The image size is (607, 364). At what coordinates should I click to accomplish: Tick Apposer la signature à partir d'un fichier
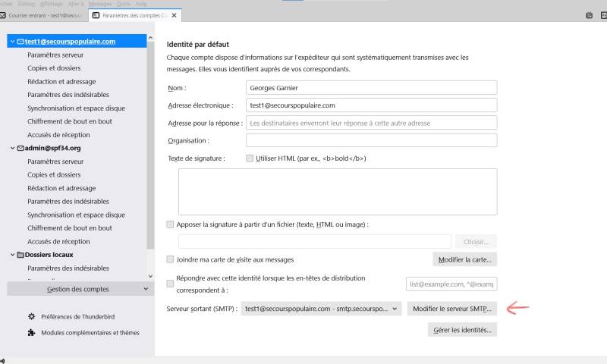pos(170,224)
